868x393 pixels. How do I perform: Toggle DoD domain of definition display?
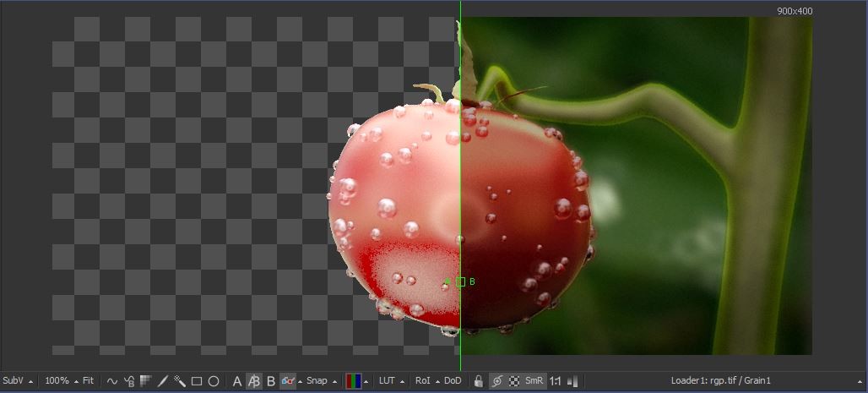tap(453, 381)
